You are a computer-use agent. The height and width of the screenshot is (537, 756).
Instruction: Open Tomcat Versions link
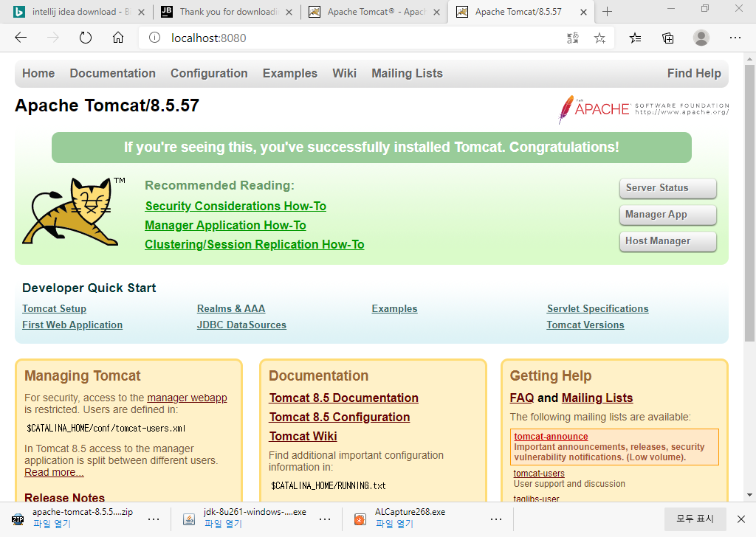click(585, 325)
